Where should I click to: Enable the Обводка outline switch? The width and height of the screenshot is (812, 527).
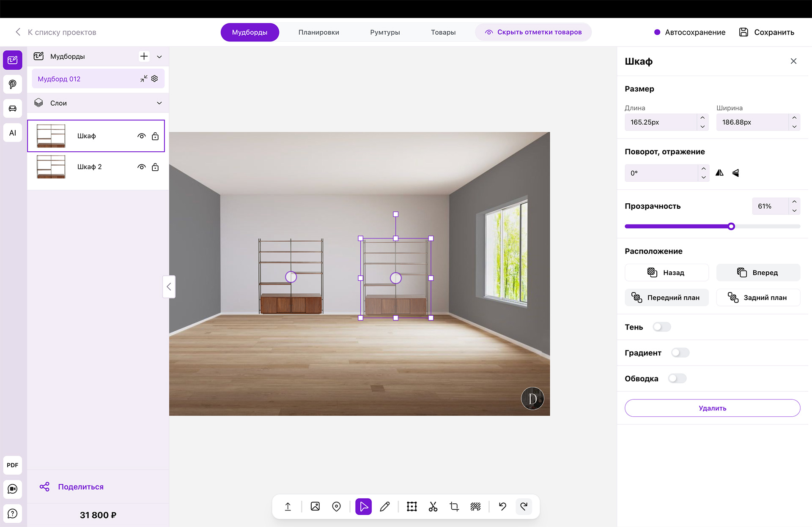tap(677, 378)
